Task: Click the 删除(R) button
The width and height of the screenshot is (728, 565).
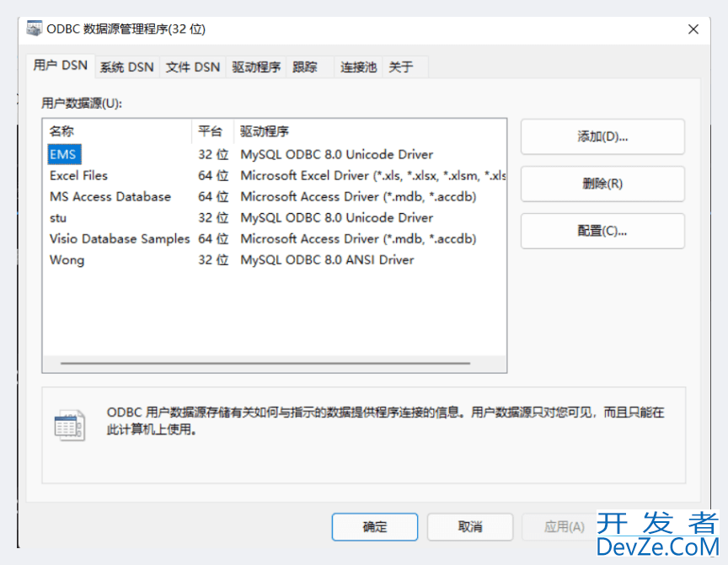Action: [602, 184]
